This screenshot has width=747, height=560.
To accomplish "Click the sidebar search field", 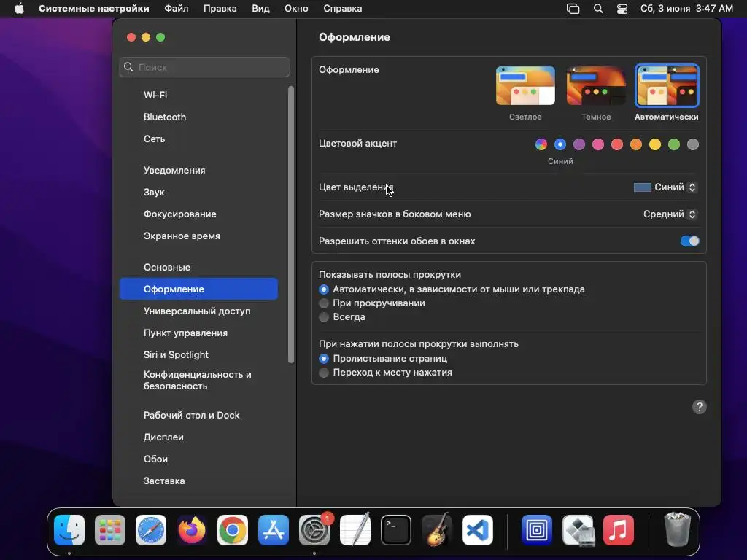I will [204, 67].
